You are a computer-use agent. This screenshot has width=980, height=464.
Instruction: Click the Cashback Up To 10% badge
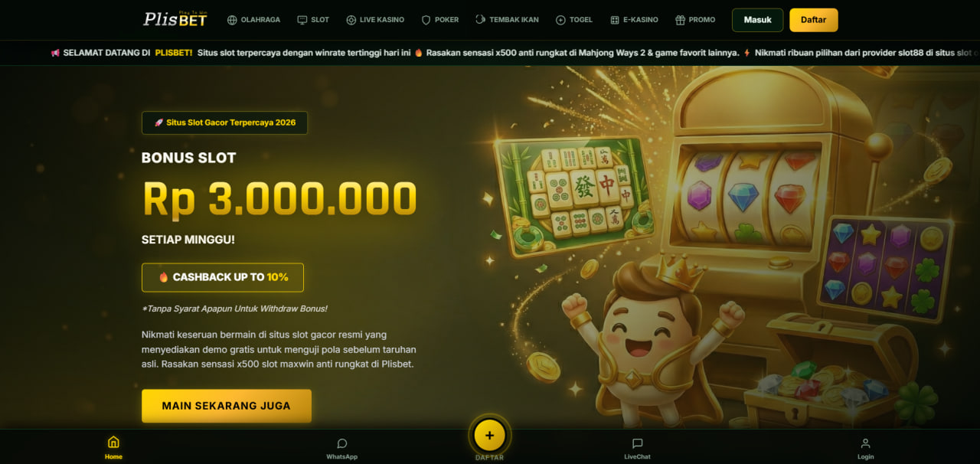pyautogui.click(x=223, y=277)
